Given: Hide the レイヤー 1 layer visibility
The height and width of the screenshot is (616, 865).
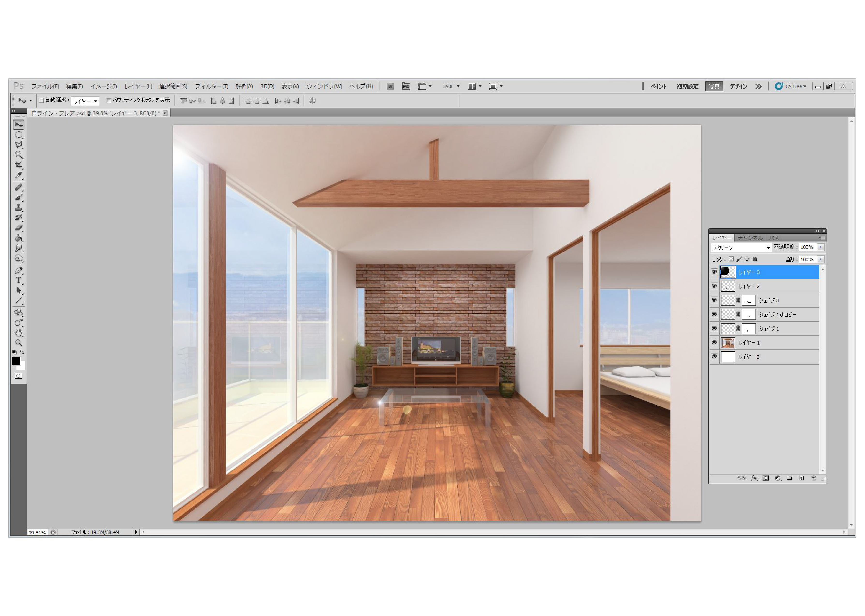Looking at the screenshot, I should coord(714,342).
